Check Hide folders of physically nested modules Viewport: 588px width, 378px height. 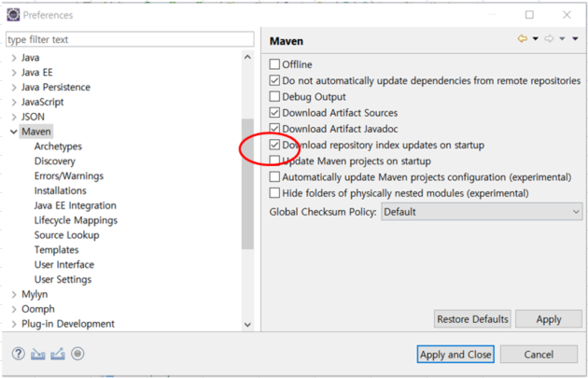click(x=274, y=193)
